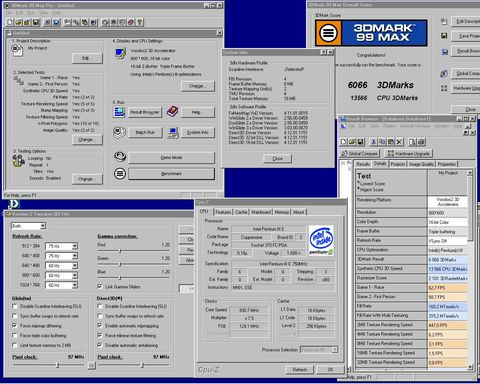Click the Open folder icon in the 3DMark toolbar
The width and height of the screenshot is (480, 384).
pyautogui.click(x=18, y=22)
